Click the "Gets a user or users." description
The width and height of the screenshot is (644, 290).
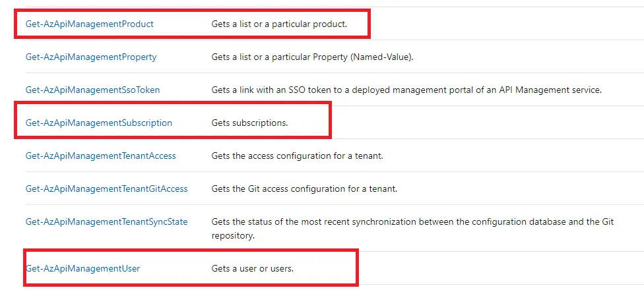click(x=252, y=268)
